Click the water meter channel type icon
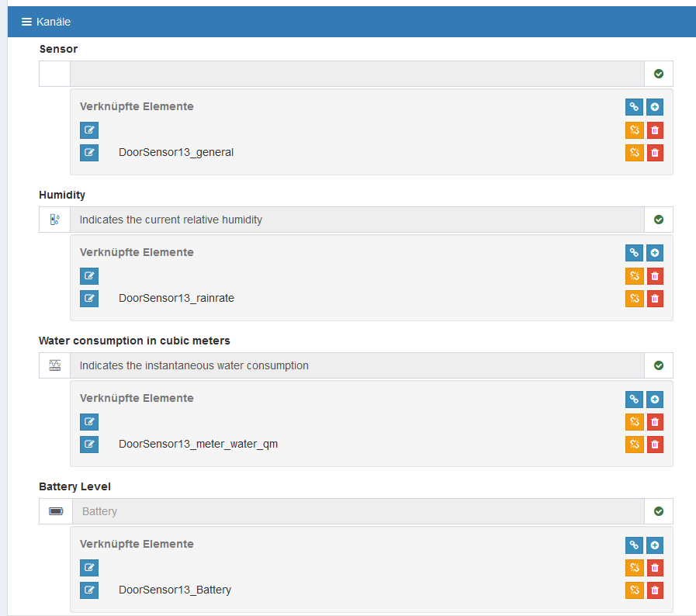 54,365
